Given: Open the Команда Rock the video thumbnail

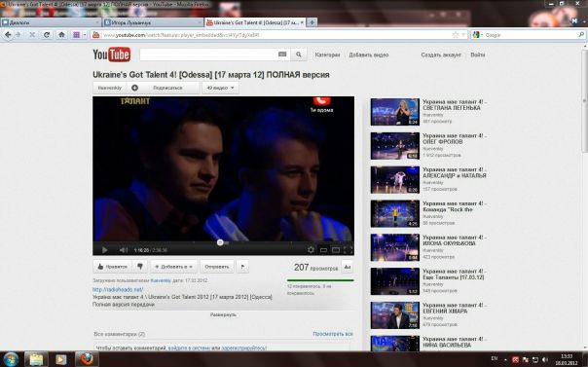Looking at the screenshot, I should [395, 213].
